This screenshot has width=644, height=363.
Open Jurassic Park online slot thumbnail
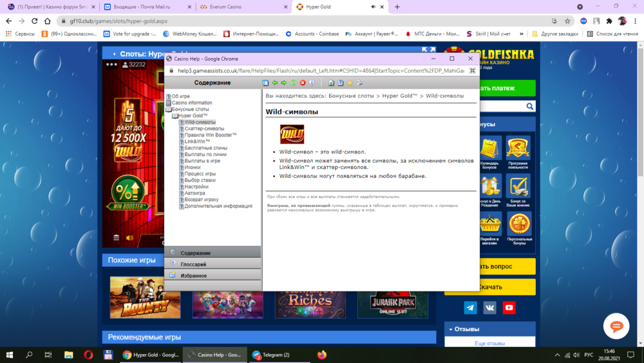pyautogui.click(x=393, y=304)
